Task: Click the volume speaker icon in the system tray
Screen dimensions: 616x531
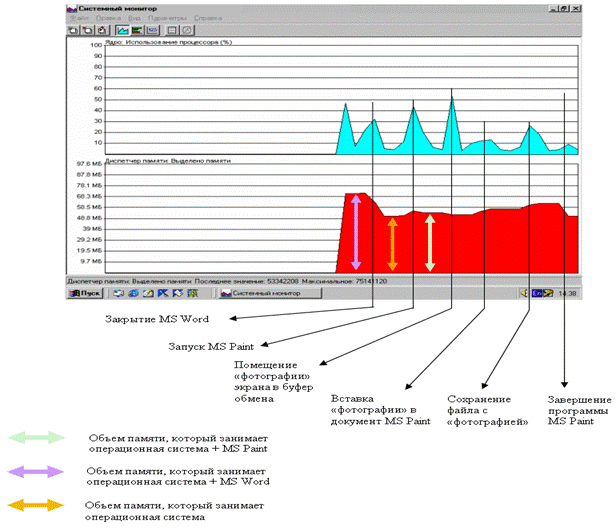Action: pos(524,294)
